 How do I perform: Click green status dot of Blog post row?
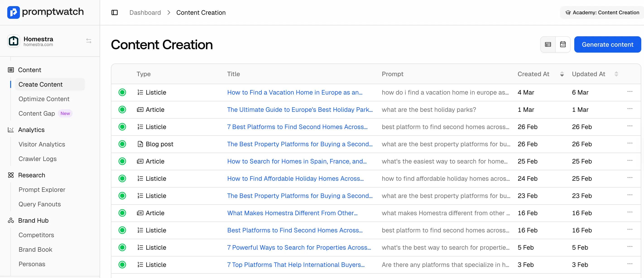(x=122, y=144)
